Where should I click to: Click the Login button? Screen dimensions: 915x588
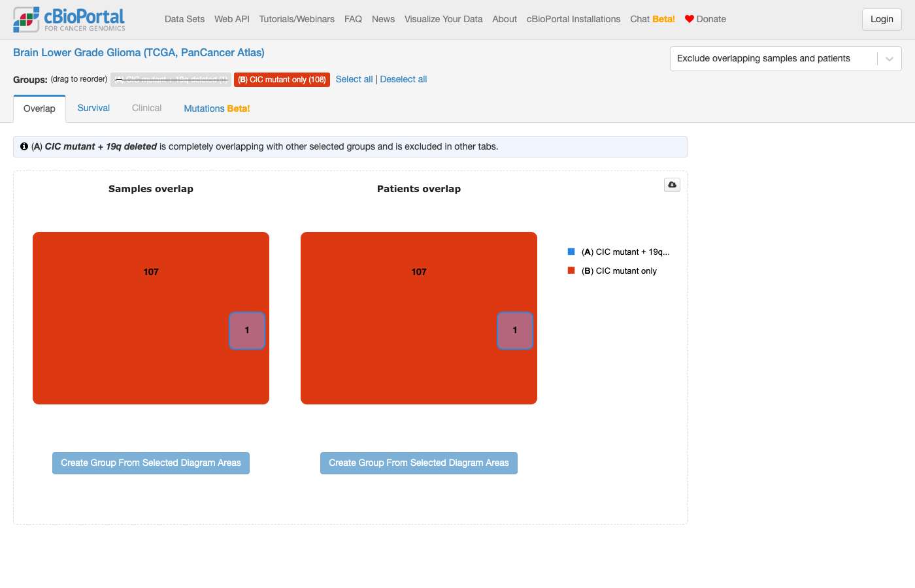[882, 20]
